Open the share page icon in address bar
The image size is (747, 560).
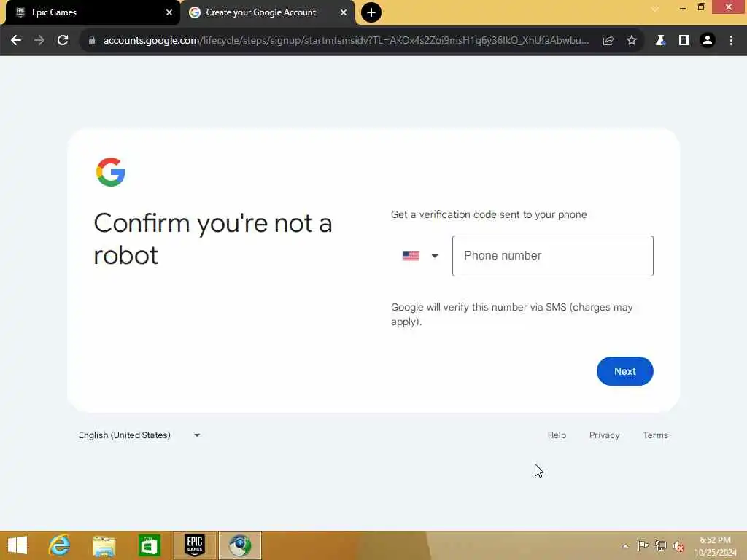point(608,41)
